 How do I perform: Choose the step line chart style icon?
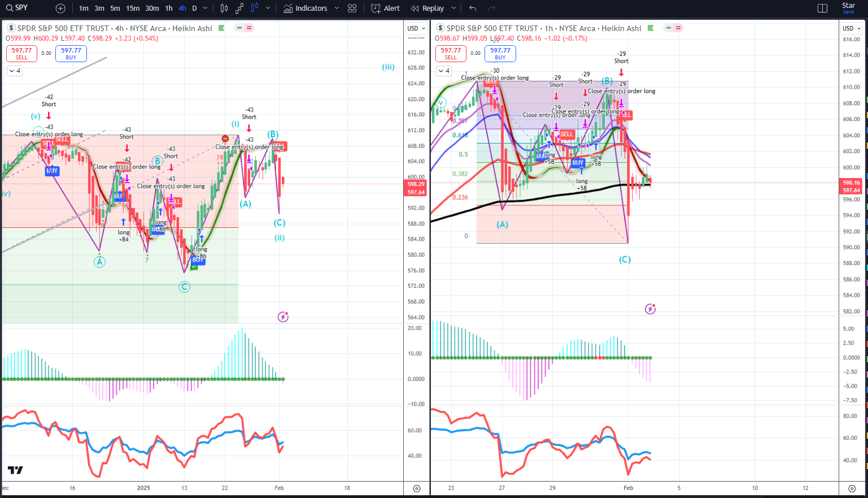pos(239,8)
